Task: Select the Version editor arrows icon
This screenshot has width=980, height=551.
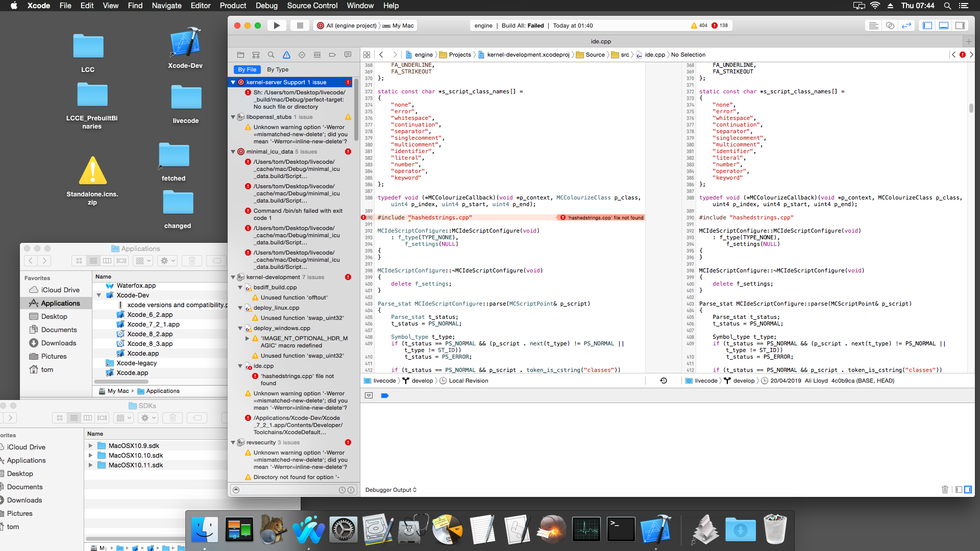Action: click(x=906, y=26)
